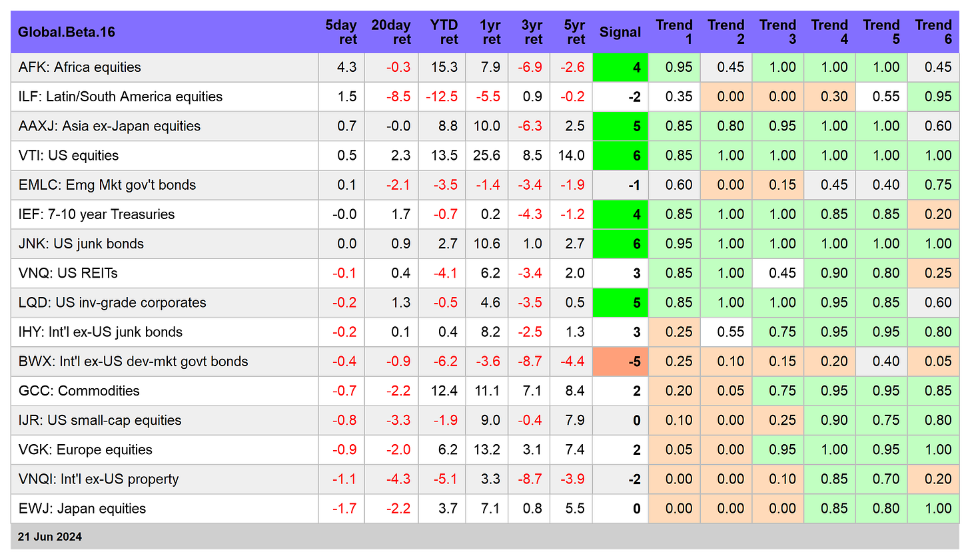
Task: Select the Signal -2 cell for ILF
Action: (620, 97)
